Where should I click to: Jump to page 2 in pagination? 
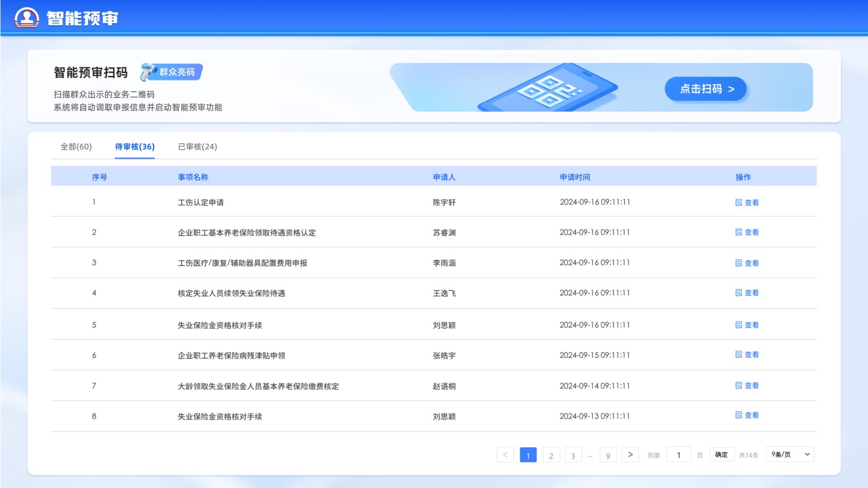pyautogui.click(x=551, y=455)
